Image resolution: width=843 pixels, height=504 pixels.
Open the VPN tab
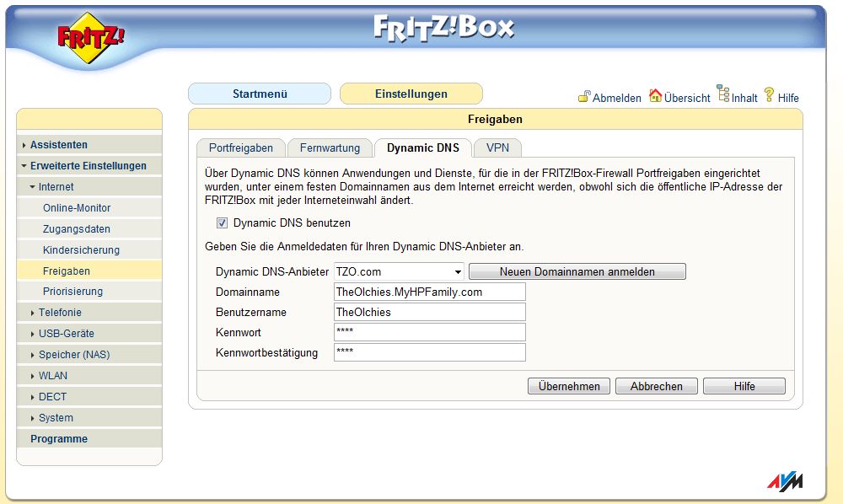tap(497, 147)
